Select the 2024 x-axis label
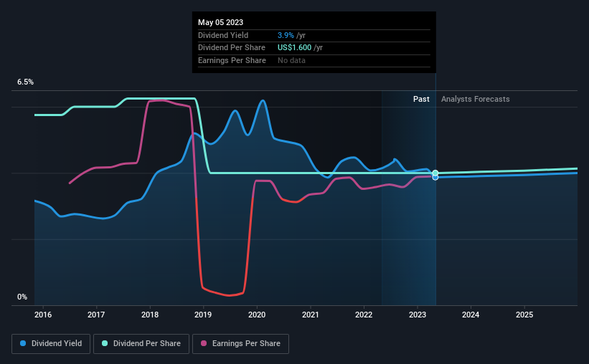 (471, 315)
